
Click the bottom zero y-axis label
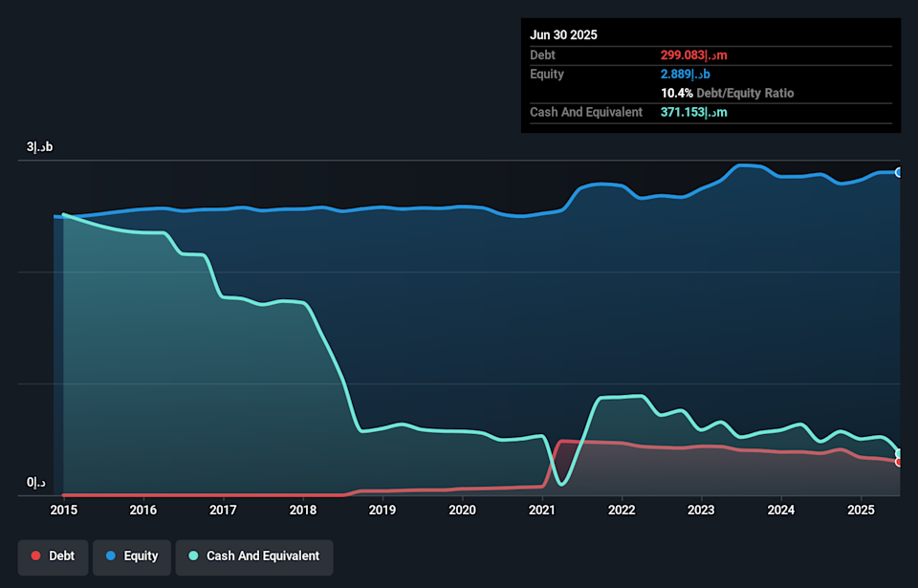(x=36, y=483)
